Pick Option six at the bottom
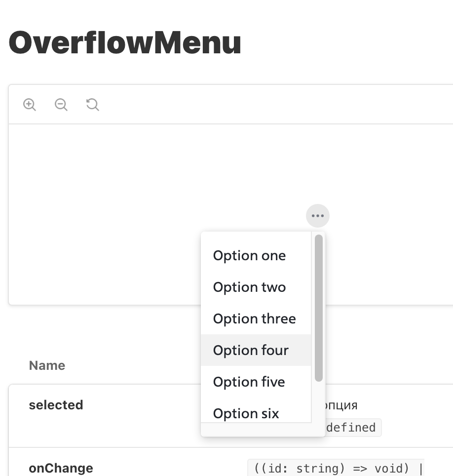Image resolution: width=453 pixels, height=476 pixels. pyautogui.click(x=245, y=413)
